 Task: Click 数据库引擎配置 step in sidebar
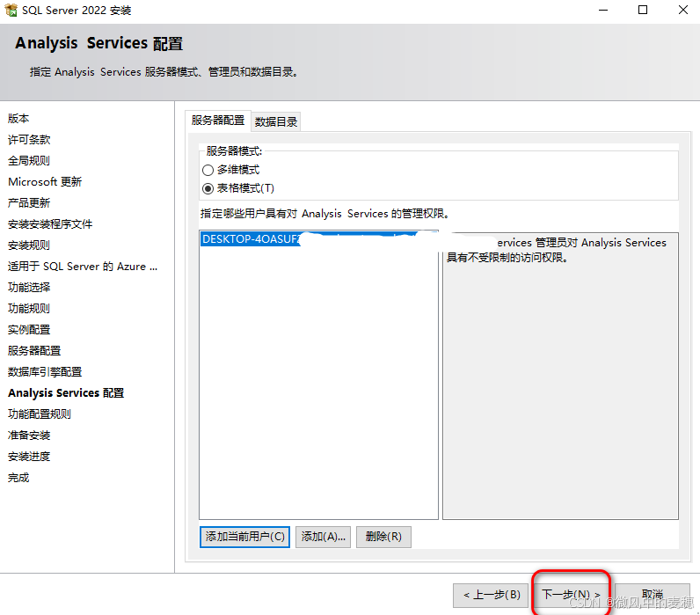pos(45,372)
